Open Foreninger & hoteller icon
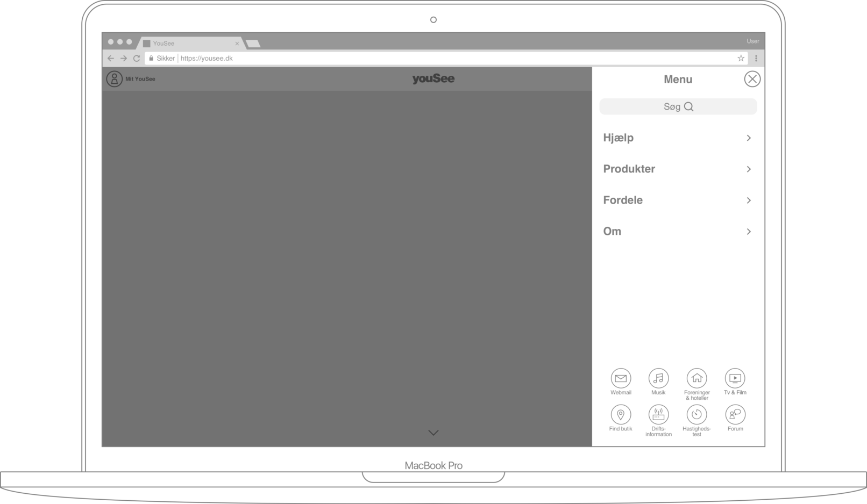 click(697, 378)
